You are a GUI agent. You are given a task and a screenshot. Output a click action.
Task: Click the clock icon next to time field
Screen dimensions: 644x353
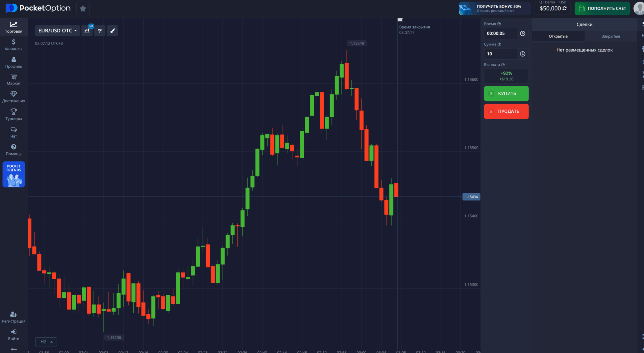(x=523, y=34)
